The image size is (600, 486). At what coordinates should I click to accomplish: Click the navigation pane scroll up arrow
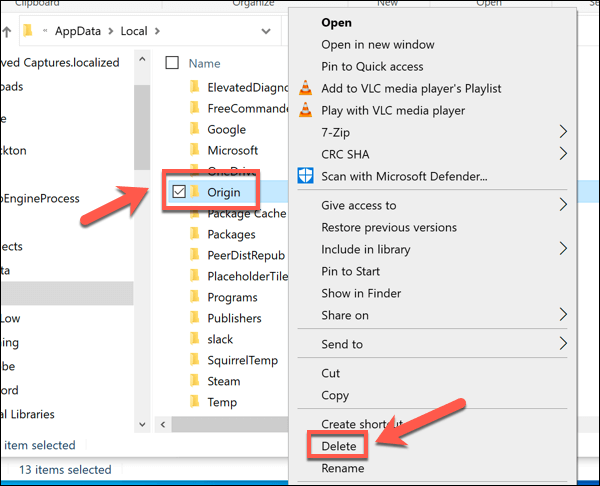click(x=142, y=59)
